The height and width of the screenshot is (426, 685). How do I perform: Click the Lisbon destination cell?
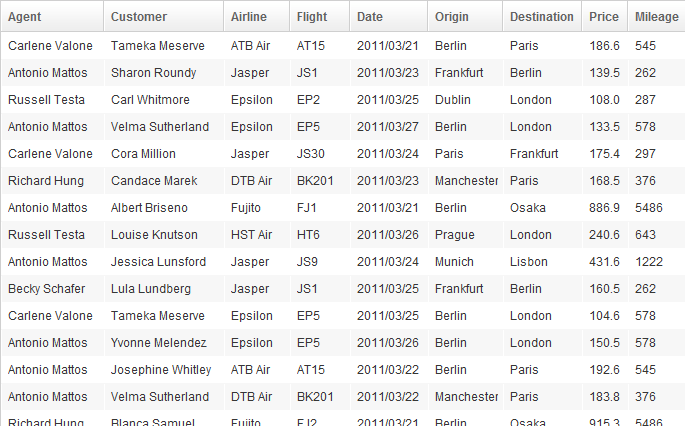pos(542,262)
